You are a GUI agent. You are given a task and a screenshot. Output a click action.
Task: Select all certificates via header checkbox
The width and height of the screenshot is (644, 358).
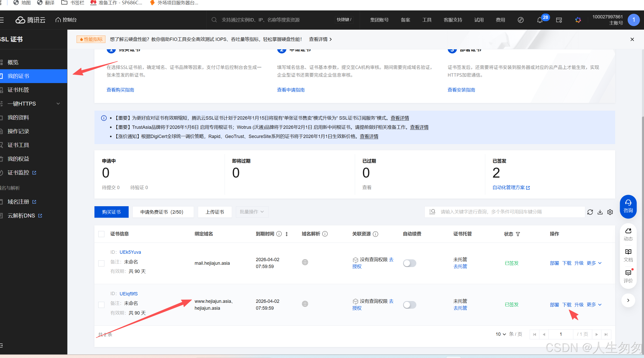101,234
